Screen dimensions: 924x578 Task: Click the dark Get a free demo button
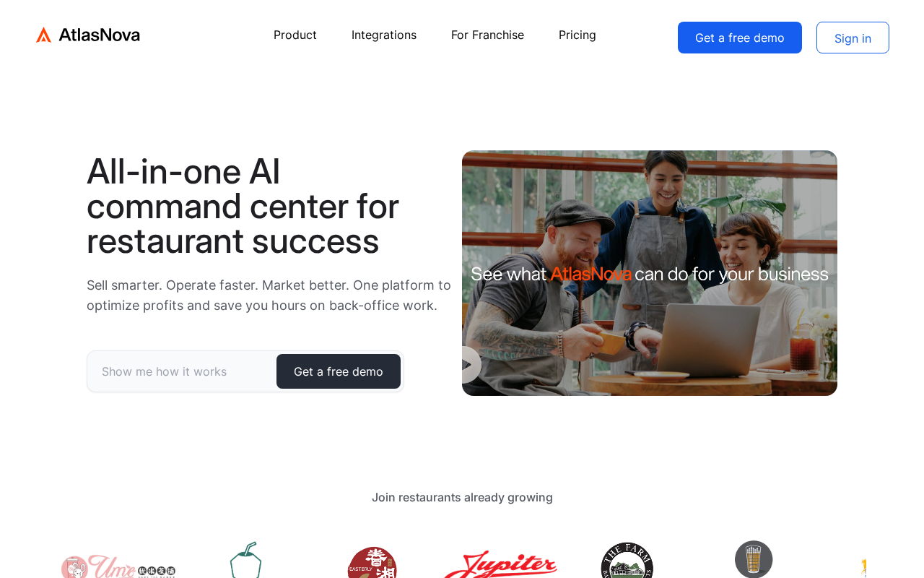(339, 371)
